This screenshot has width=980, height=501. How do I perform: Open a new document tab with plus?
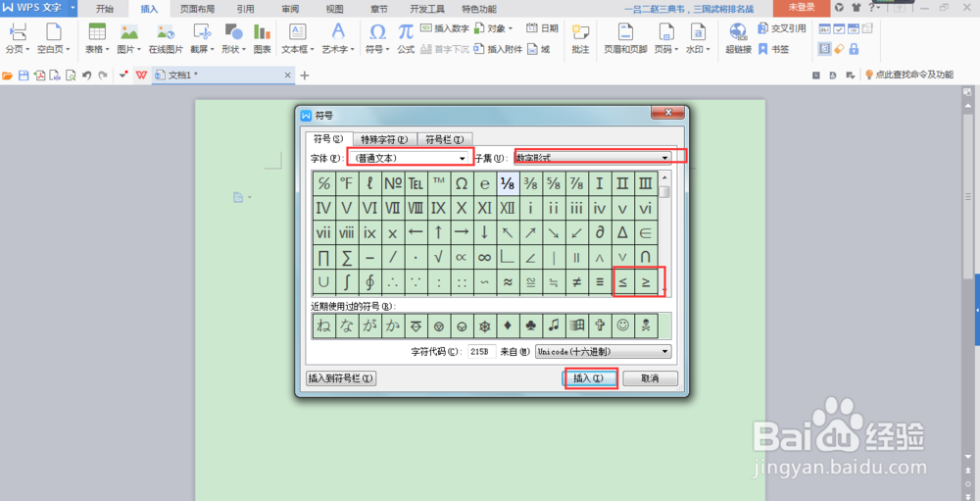pos(305,75)
